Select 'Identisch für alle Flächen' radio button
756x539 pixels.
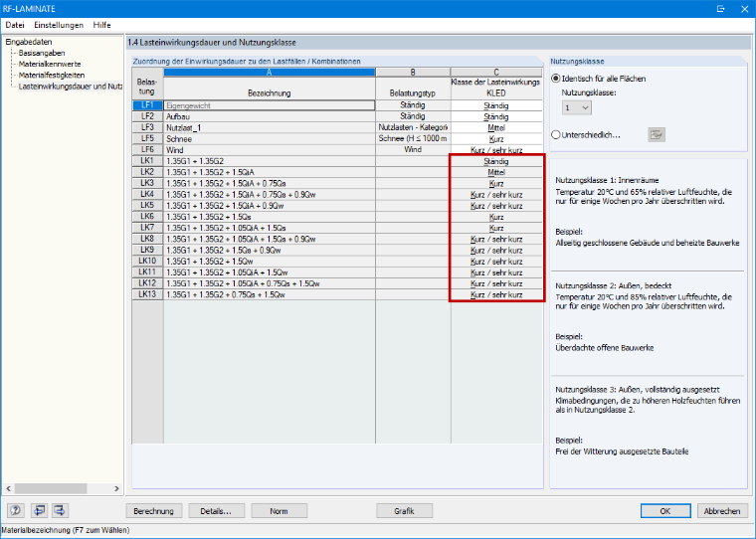point(556,79)
